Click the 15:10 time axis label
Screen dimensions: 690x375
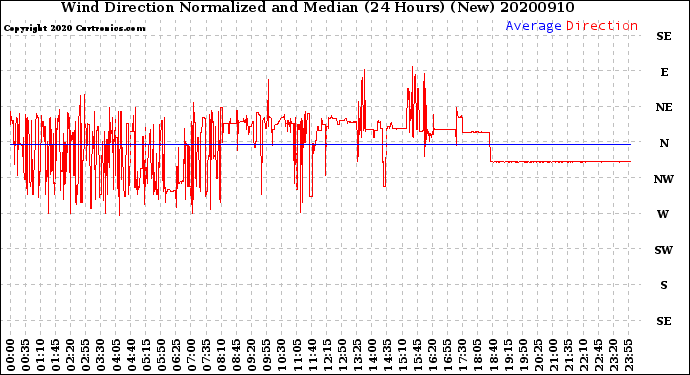(402, 355)
